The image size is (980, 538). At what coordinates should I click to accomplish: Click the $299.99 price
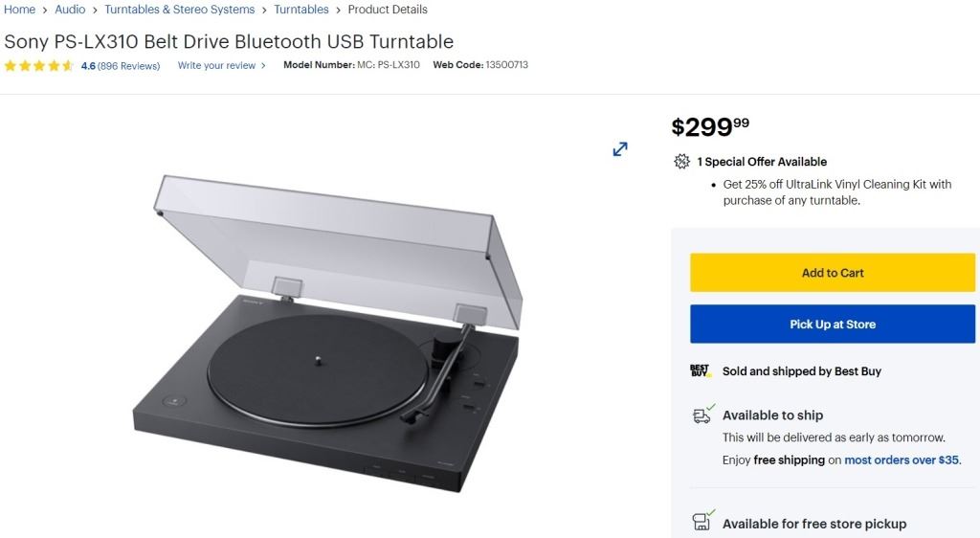coord(710,126)
